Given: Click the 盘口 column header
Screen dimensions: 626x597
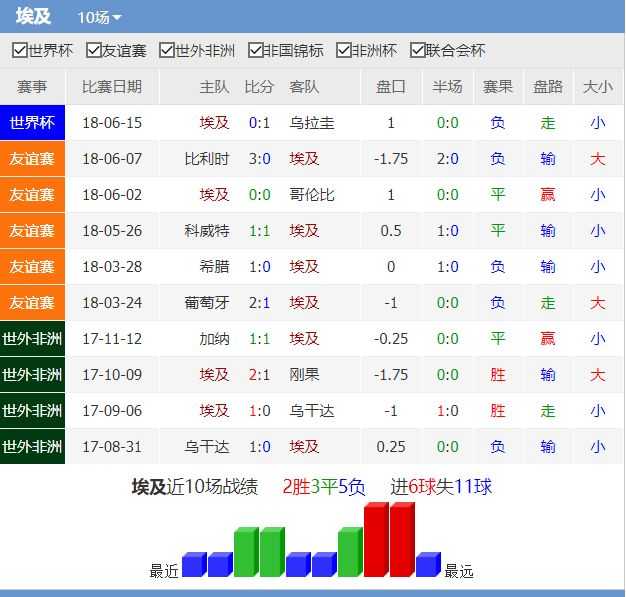Looking at the screenshot, I should pyautogui.click(x=391, y=87).
